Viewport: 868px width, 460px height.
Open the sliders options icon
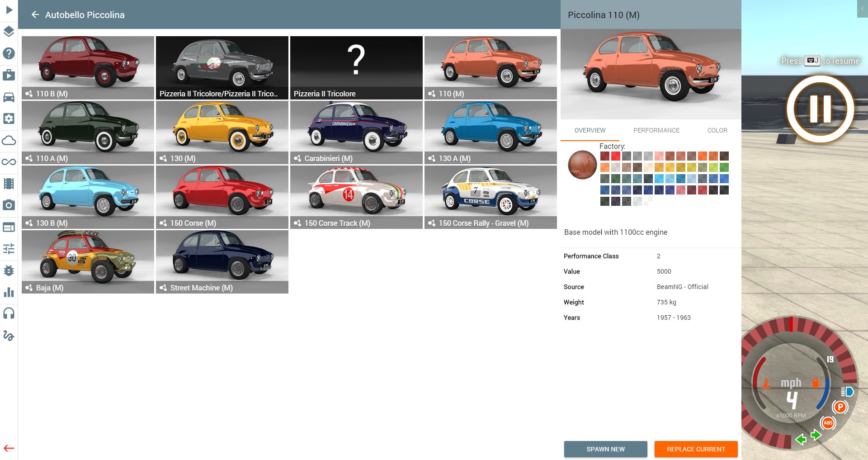9,249
